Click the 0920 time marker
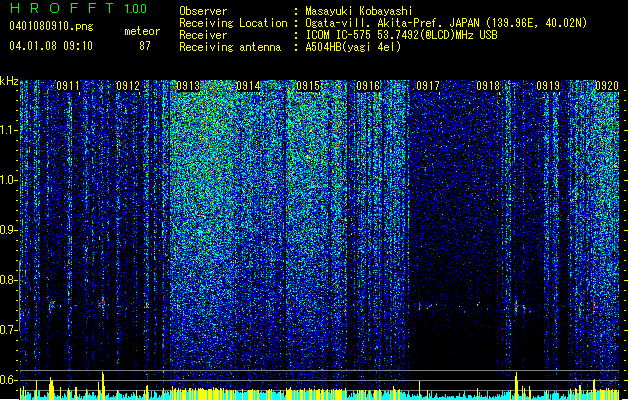Viewport: 629px width, 400px height. (607, 86)
